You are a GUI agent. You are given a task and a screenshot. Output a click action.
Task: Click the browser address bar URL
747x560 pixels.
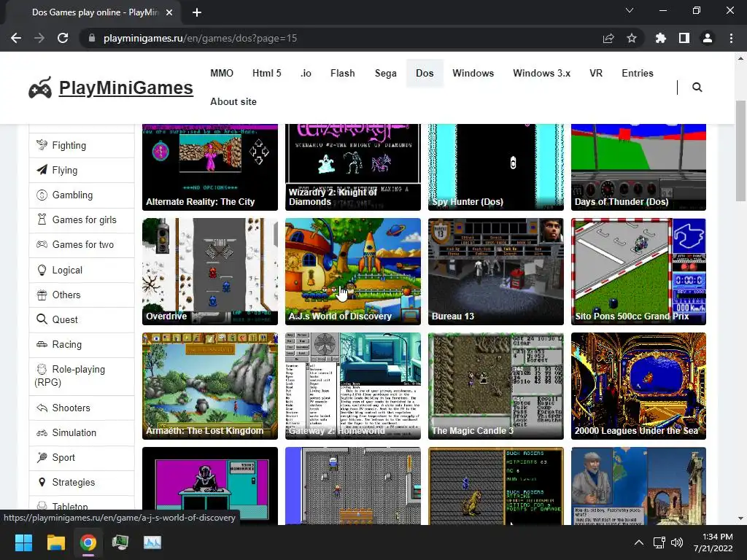pos(200,38)
